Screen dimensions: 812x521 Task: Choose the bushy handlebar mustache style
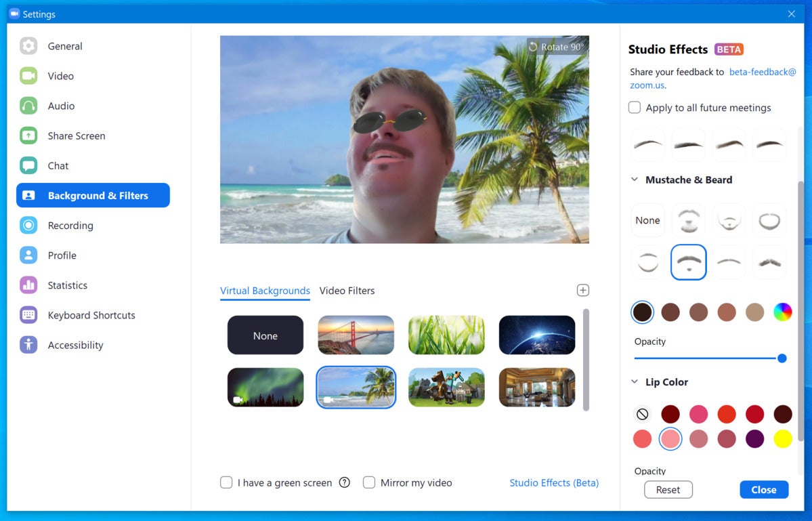(769, 262)
